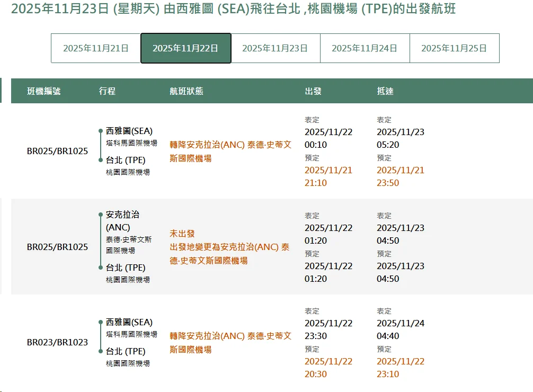Screen dimensions: 533x392
Task: Click the 出發 column header
Action: click(x=313, y=91)
